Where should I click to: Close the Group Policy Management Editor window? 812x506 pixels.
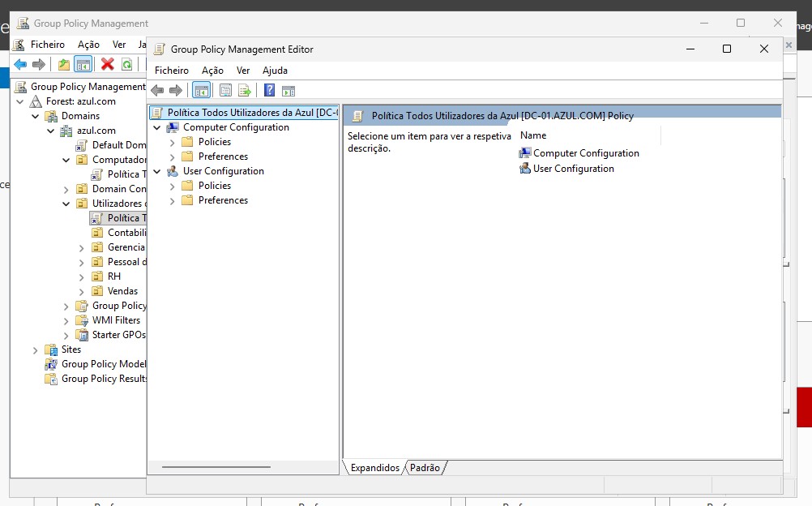[x=764, y=49]
